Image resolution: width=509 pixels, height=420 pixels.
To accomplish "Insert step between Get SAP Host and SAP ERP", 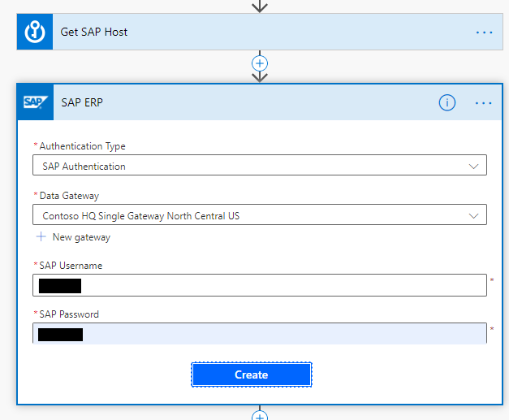I will pyautogui.click(x=260, y=63).
